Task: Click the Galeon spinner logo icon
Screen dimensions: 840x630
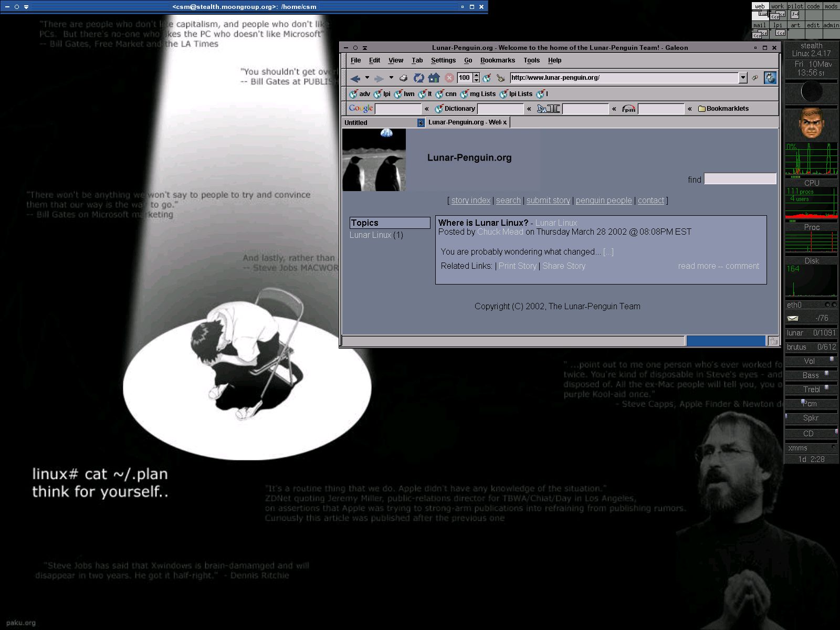Action: pos(770,78)
